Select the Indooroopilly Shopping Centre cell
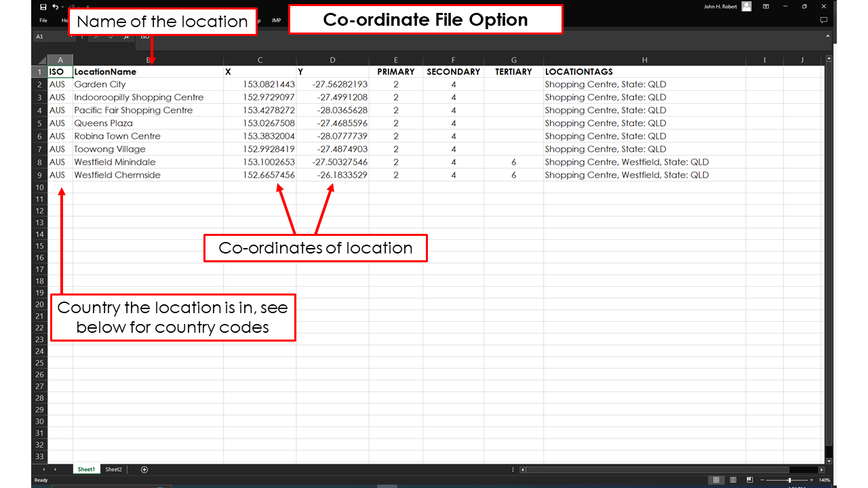 point(148,98)
